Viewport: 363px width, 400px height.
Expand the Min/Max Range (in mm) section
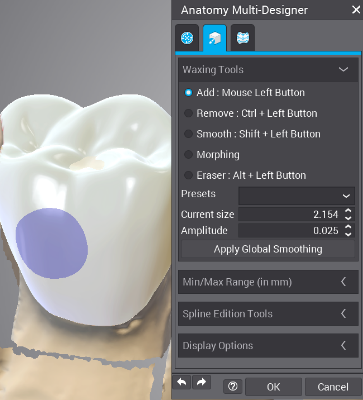pyautogui.click(x=268, y=282)
